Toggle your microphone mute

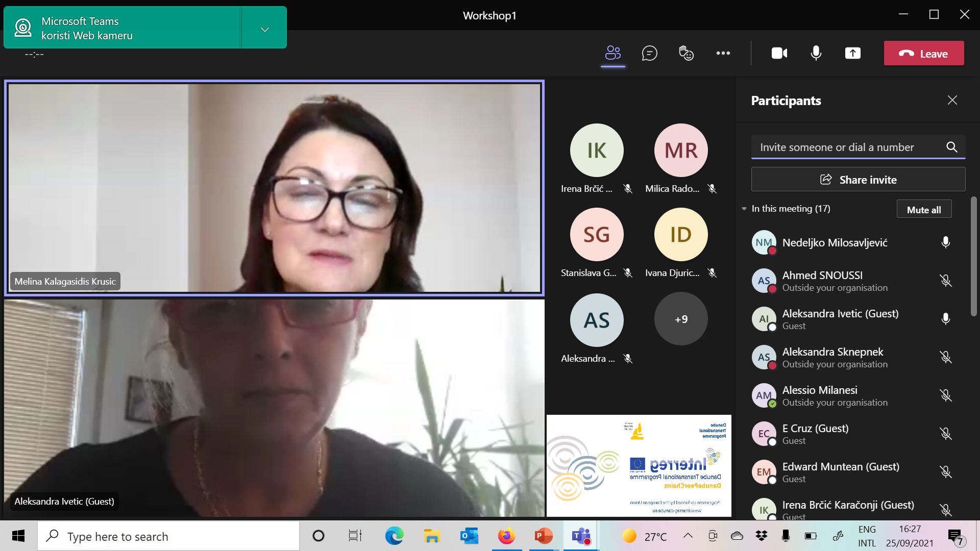(x=816, y=53)
